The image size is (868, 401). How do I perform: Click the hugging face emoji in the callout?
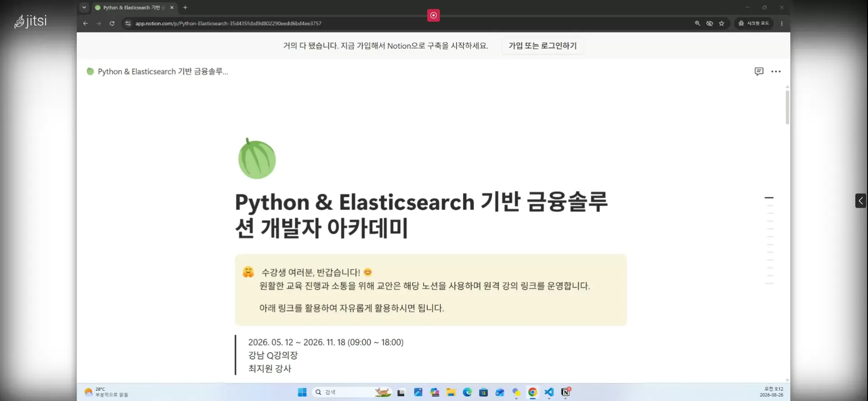tap(248, 272)
